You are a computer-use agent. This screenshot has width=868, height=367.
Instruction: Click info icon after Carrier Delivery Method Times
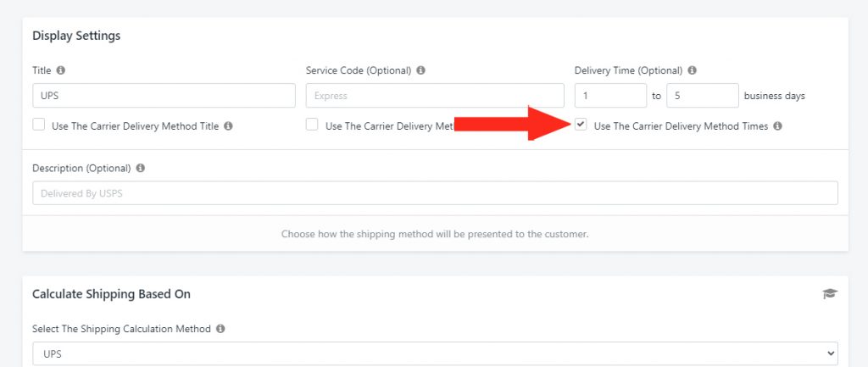tap(777, 125)
